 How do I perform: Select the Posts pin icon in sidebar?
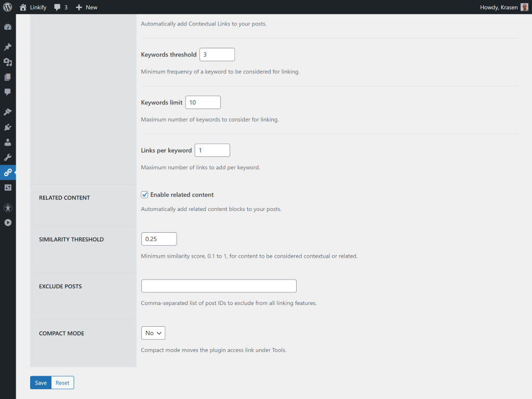click(8, 47)
